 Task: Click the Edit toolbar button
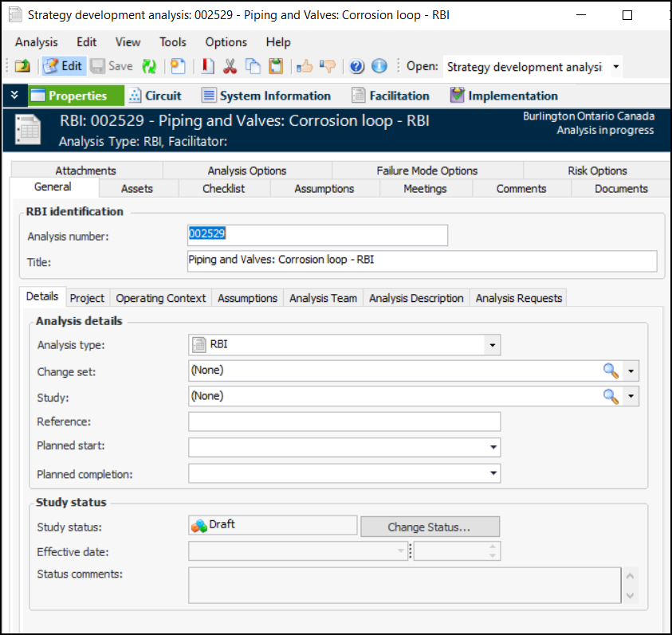click(63, 67)
